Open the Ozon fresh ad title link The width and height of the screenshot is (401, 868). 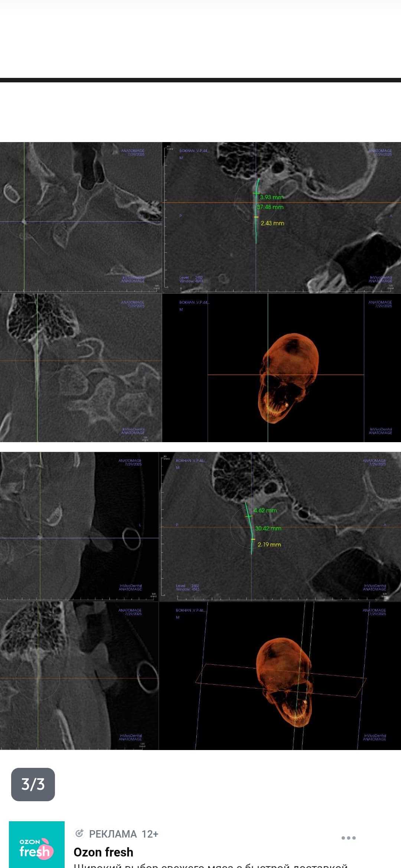[103, 852]
